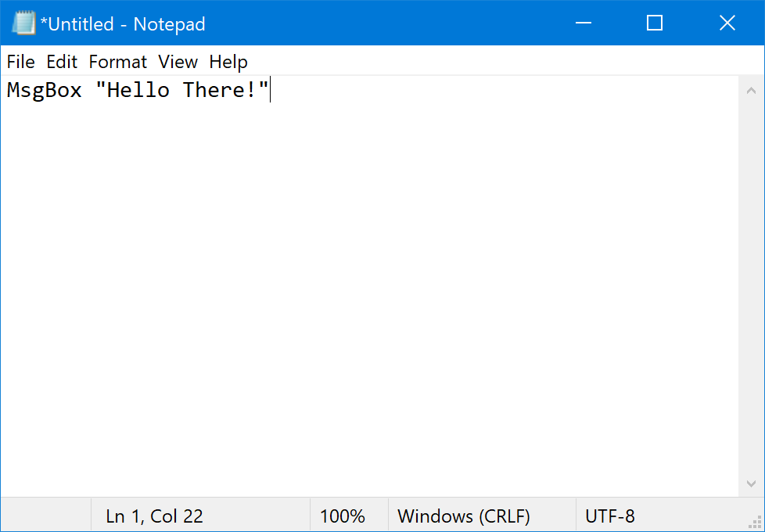Open the Edit menu
Image resolution: width=765 pixels, height=532 pixels.
tap(62, 62)
